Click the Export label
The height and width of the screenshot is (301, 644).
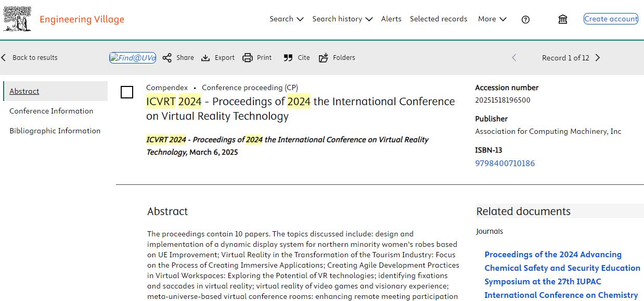tap(225, 58)
